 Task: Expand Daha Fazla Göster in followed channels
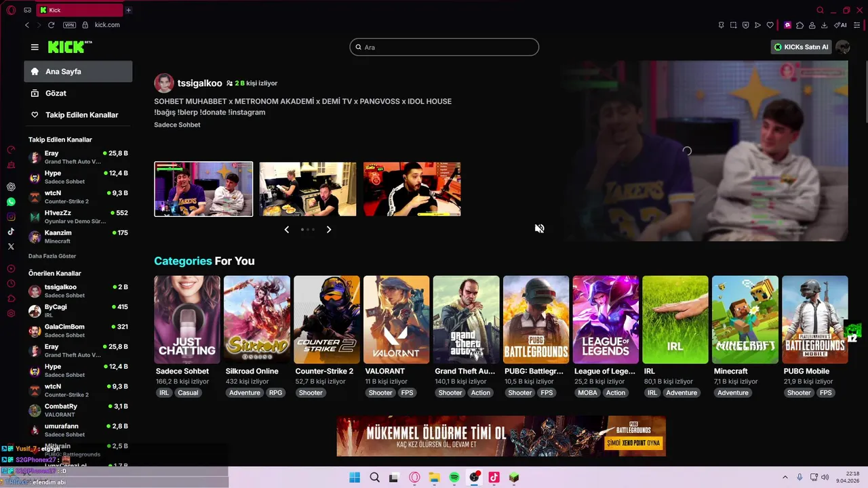pyautogui.click(x=52, y=256)
